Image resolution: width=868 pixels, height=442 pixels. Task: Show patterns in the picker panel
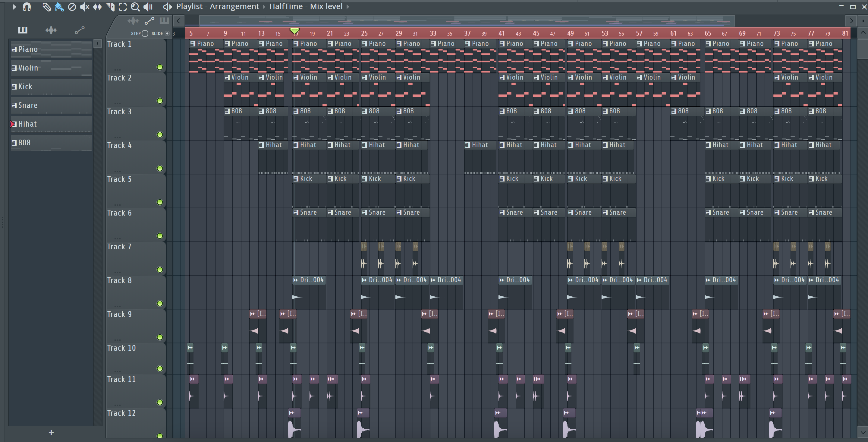[x=23, y=30]
